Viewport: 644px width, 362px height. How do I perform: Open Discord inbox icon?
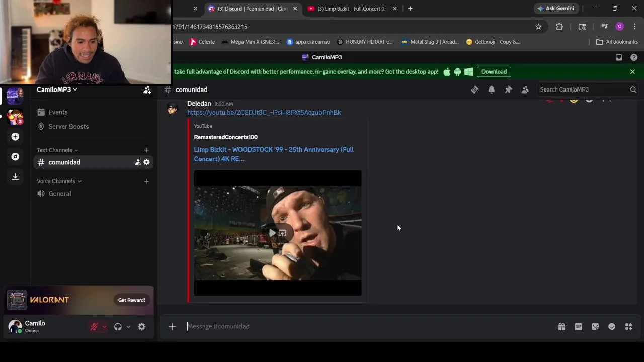(x=619, y=57)
